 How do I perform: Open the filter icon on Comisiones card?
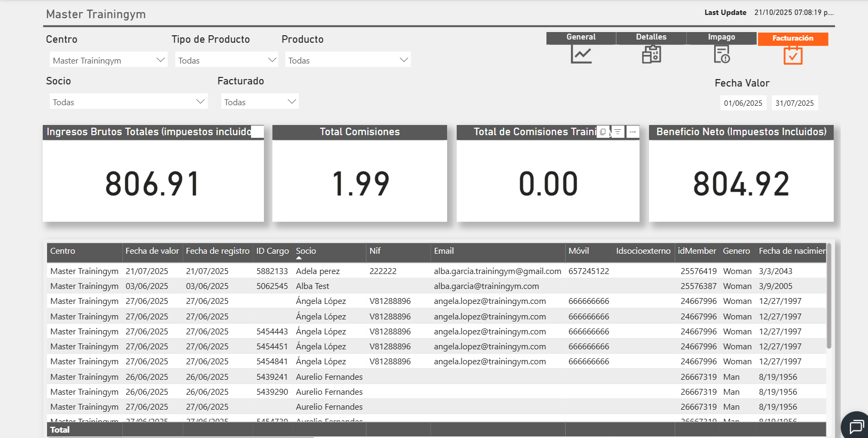617,132
